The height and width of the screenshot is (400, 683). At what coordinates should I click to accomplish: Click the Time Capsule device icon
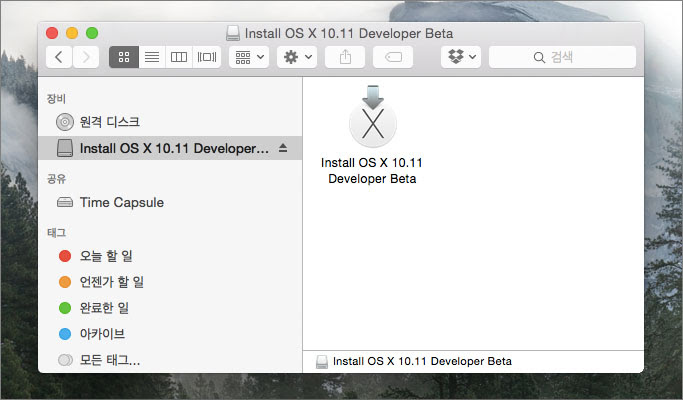[65, 202]
